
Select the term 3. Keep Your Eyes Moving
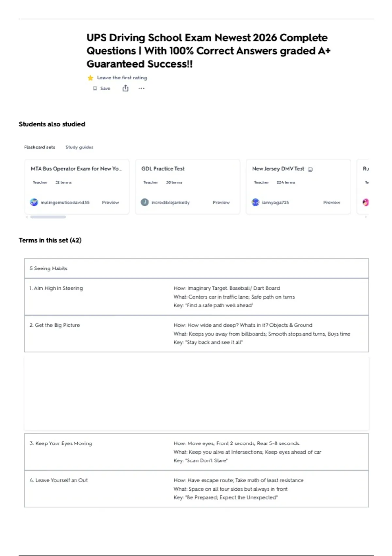click(x=61, y=443)
